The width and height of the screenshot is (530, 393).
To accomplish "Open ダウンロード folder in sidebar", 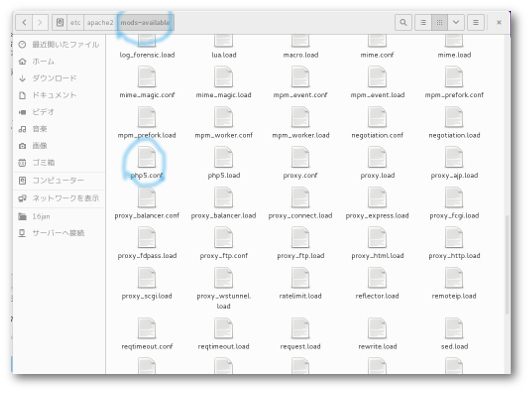I will 59,78.
